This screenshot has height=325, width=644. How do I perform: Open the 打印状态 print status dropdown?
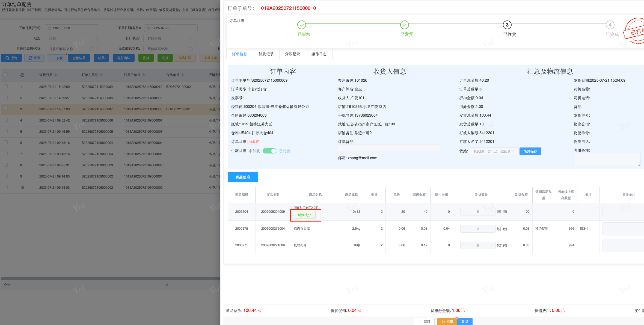170,39
